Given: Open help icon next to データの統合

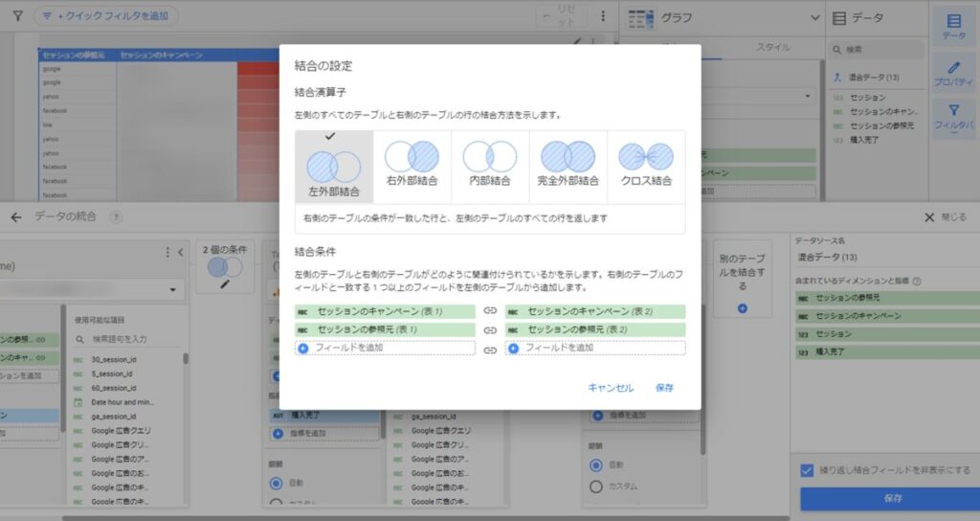Looking at the screenshot, I should [x=116, y=217].
